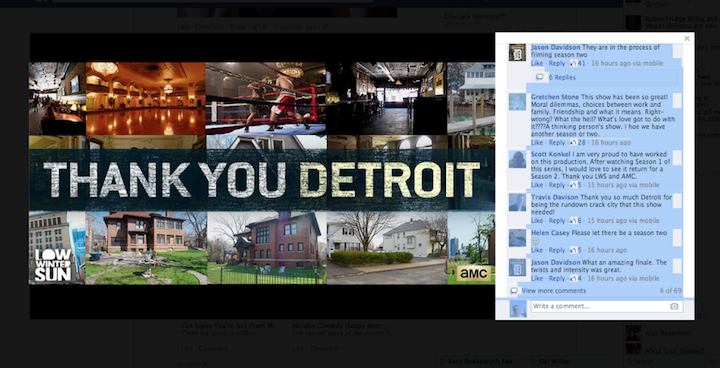Screen dimensions: 720x368
Task: Click the Write a comment field
Action: pyautogui.click(x=607, y=306)
